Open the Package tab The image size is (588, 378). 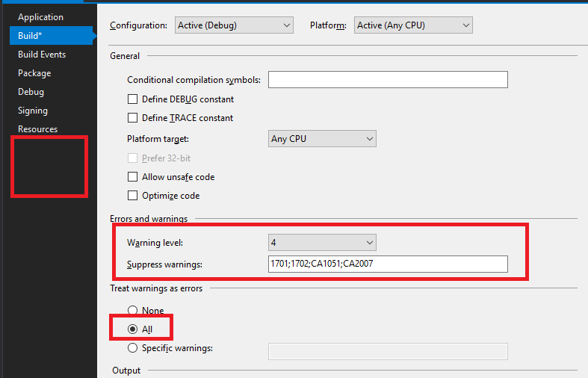point(34,73)
